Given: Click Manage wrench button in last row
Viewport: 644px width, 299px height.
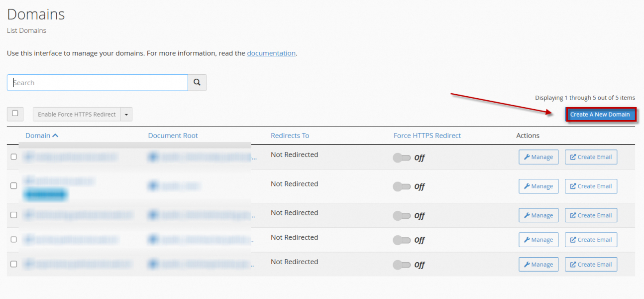Looking at the screenshot, I should pyautogui.click(x=538, y=265).
